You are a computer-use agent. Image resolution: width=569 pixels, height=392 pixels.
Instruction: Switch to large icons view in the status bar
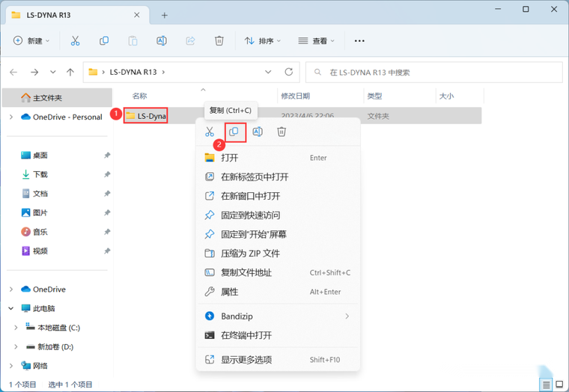point(559,385)
